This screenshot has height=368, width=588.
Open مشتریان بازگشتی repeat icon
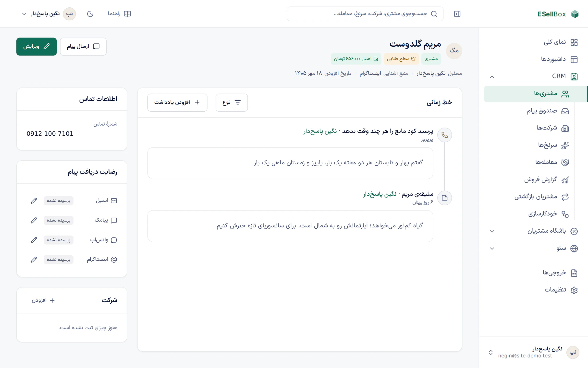[x=565, y=197]
